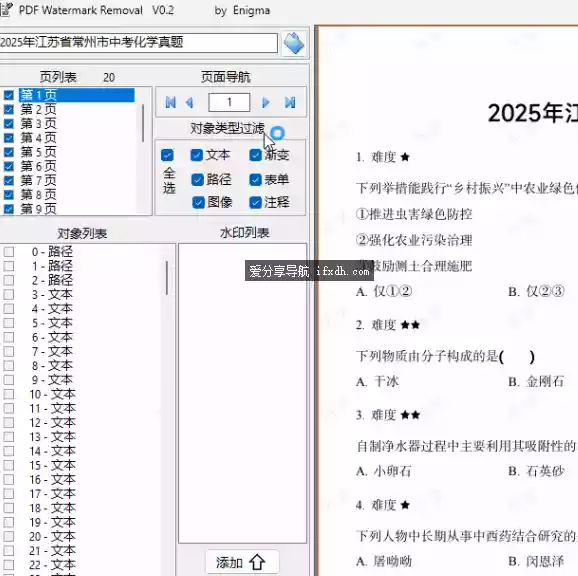Uncheck the 第 5 页 checkbox
578x576 pixels.
point(8,152)
